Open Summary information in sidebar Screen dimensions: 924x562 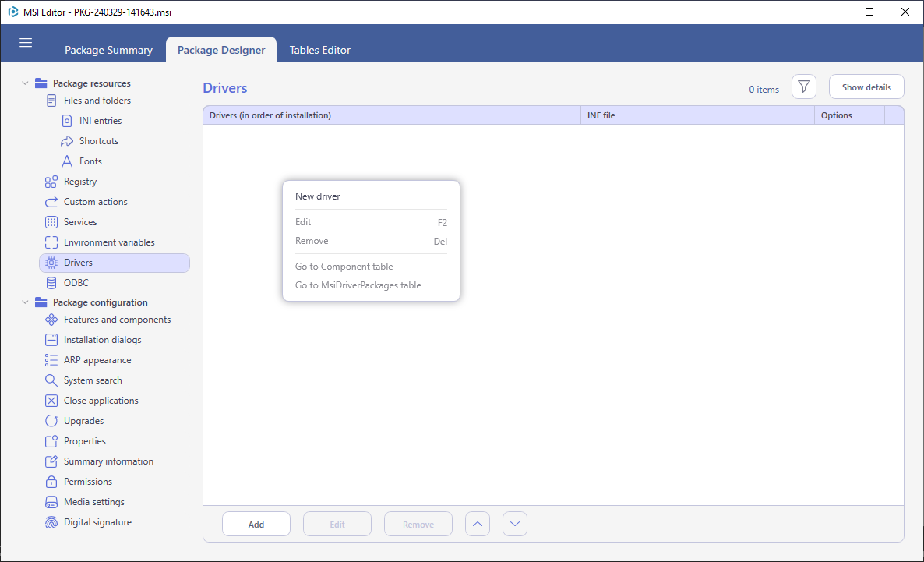(x=108, y=461)
